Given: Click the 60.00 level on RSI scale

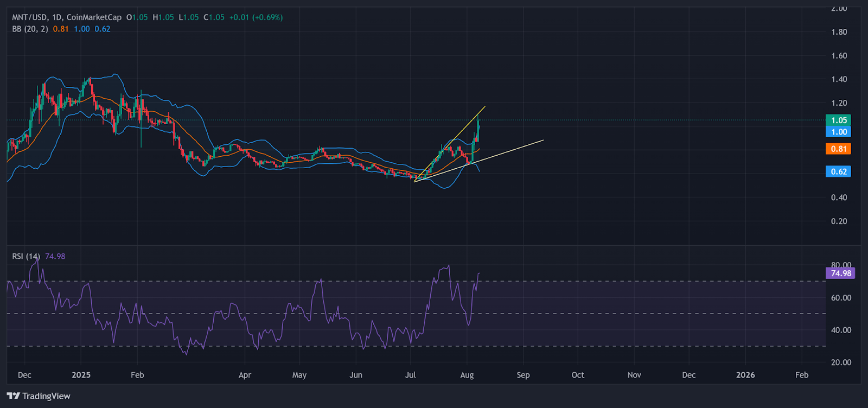Looking at the screenshot, I should [x=841, y=297].
